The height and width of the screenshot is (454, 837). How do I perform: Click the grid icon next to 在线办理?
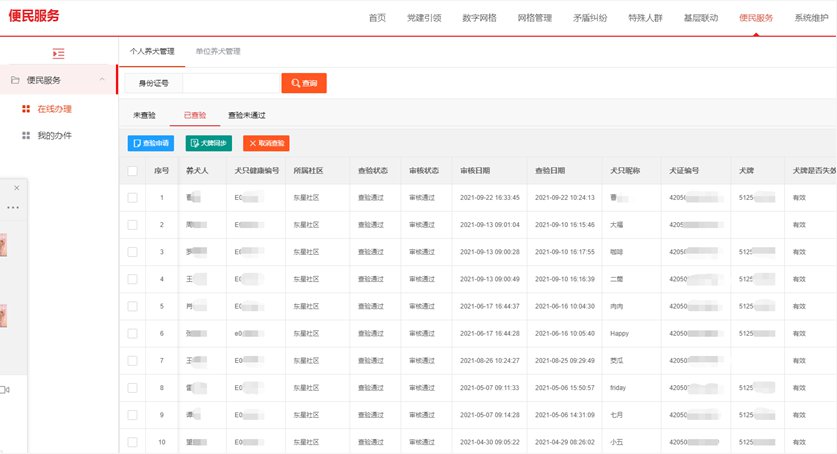(26, 108)
